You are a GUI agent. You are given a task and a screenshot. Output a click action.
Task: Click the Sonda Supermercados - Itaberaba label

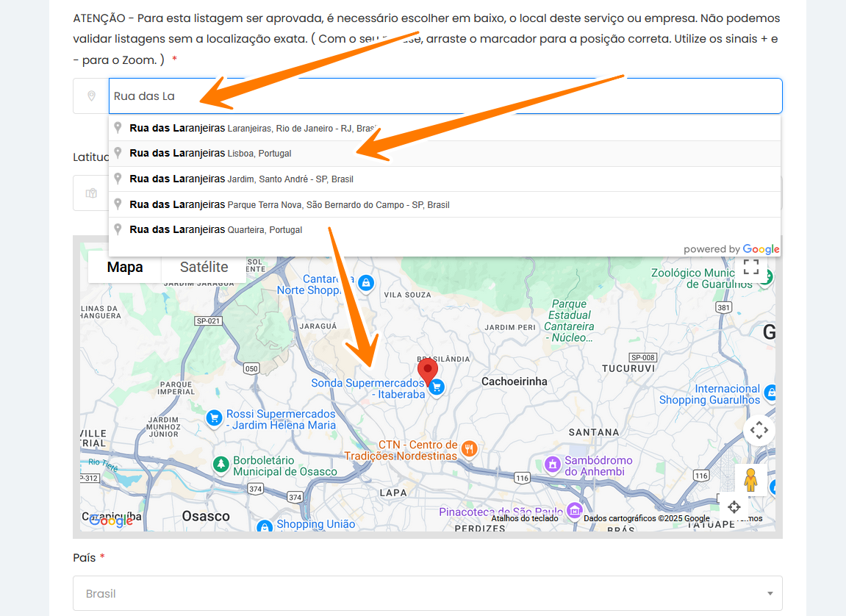pos(368,388)
